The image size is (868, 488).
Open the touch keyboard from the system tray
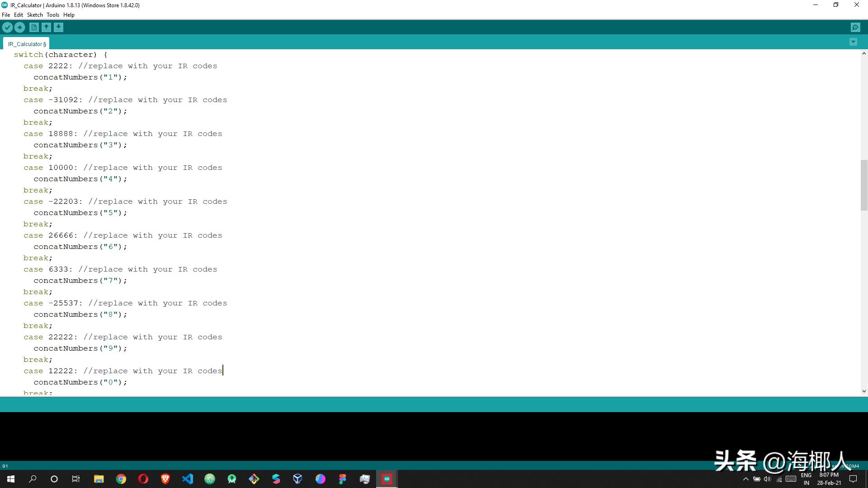coord(790,479)
